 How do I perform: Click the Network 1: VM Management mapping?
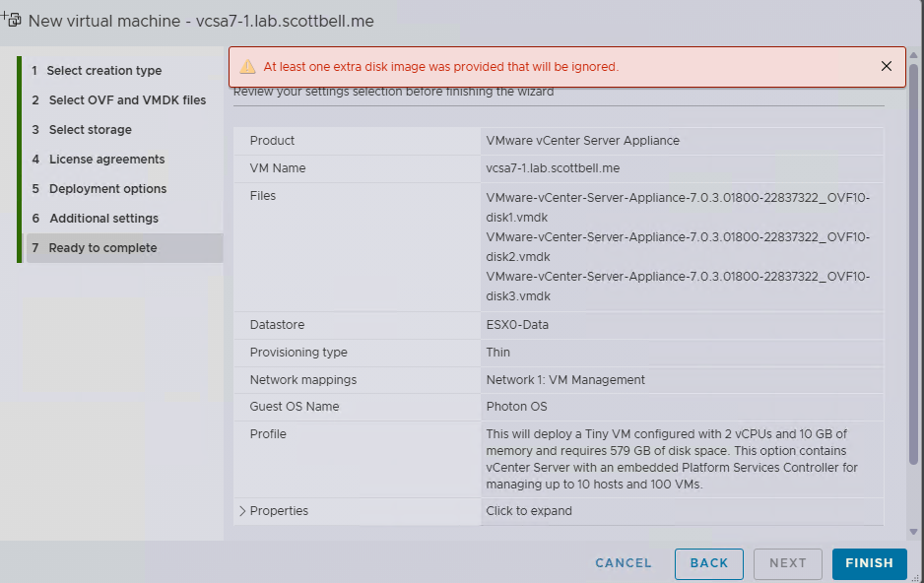tap(565, 380)
